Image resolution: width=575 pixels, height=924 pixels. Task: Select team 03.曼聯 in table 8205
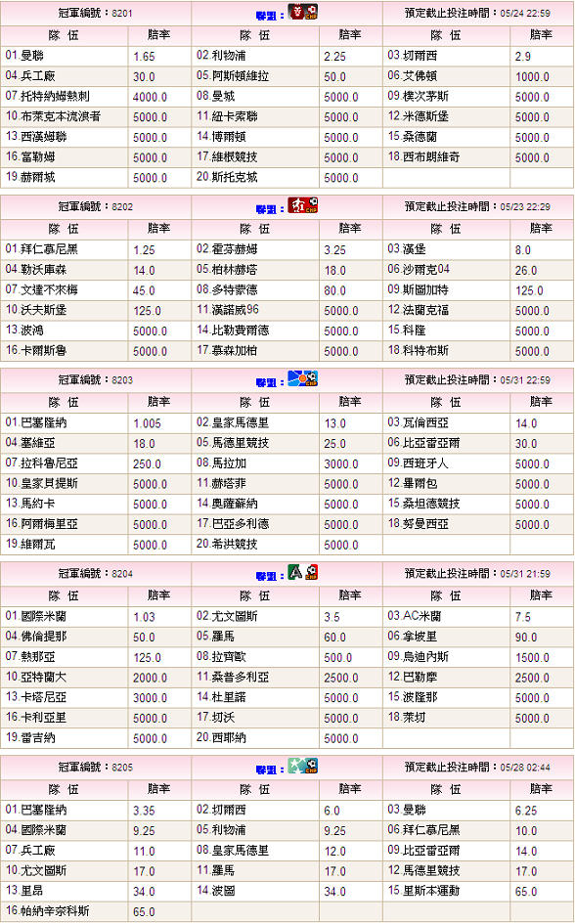point(407,810)
